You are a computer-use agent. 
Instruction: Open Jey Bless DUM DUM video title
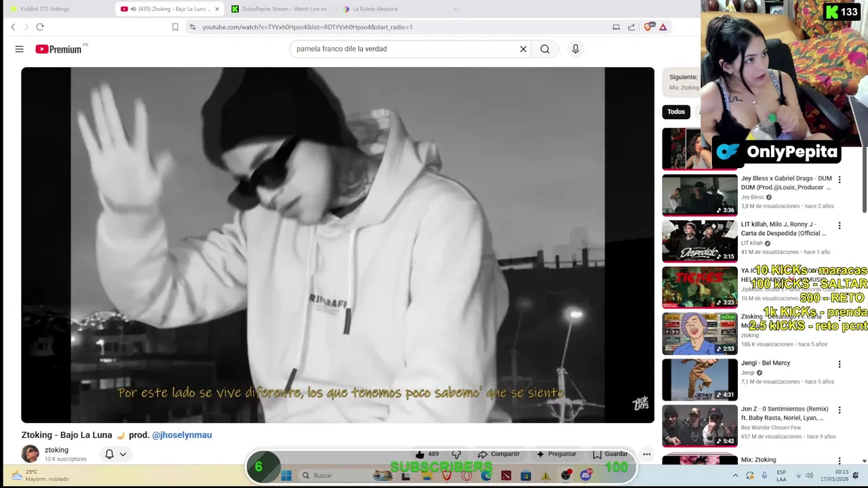pos(786,183)
